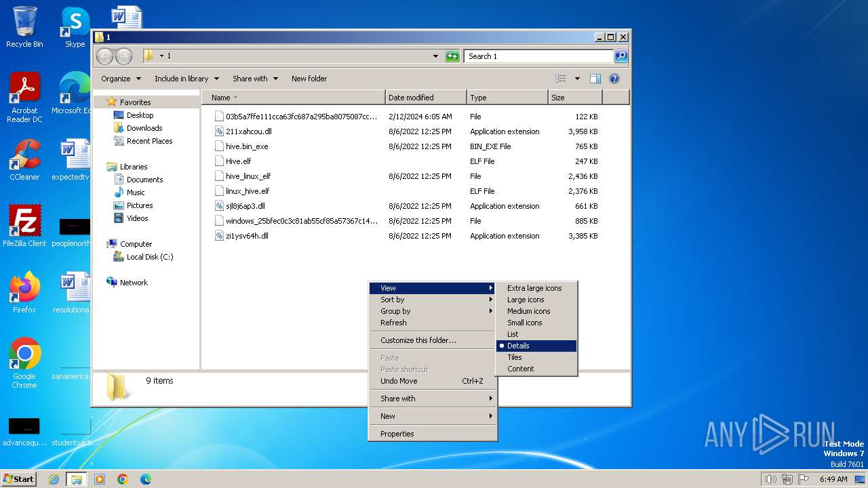Open the Share with toolbar dropdown
Screen dimensions: 868x488
[255, 79]
